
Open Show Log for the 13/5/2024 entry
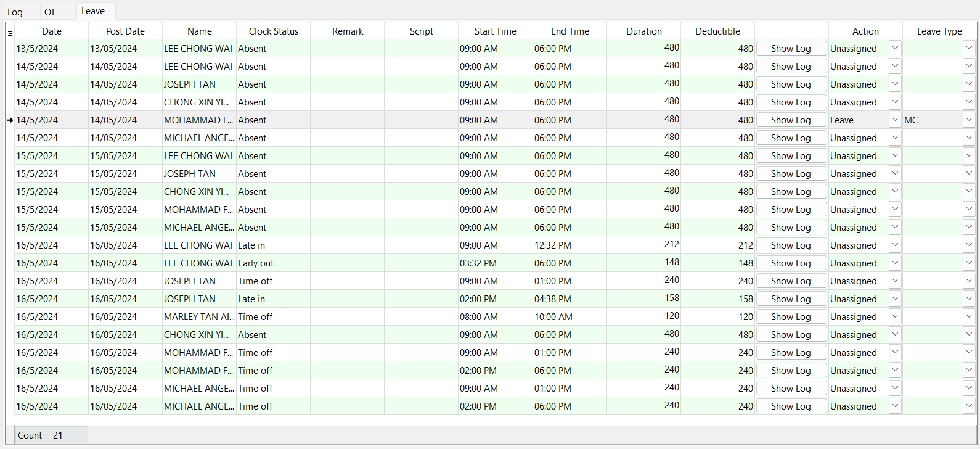coord(791,49)
